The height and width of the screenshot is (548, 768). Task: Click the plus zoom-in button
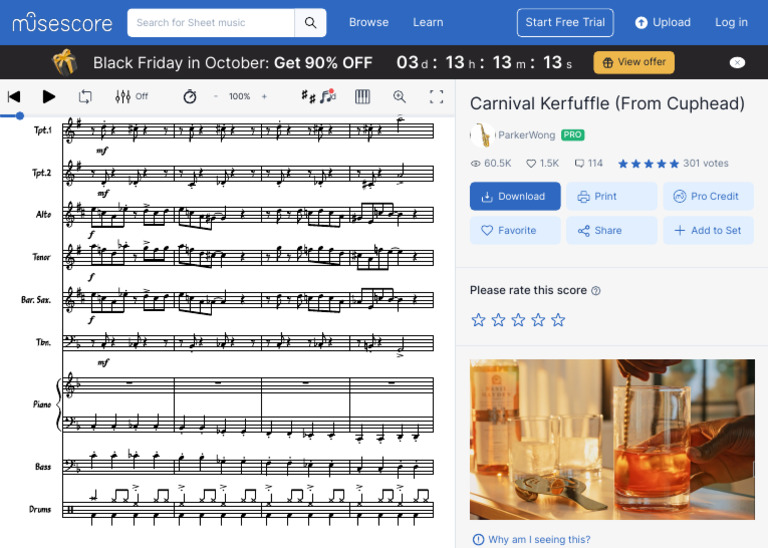(x=264, y=97)
